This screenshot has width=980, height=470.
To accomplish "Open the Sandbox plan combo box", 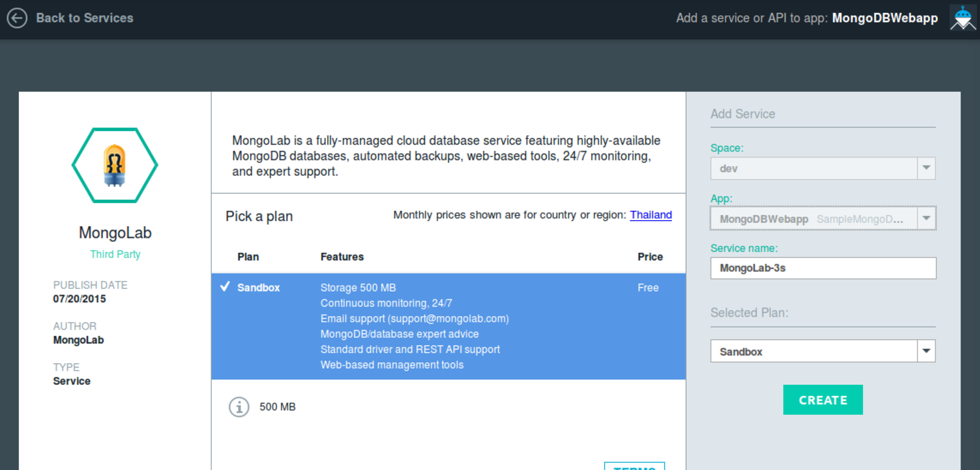I will coord(823,351).
